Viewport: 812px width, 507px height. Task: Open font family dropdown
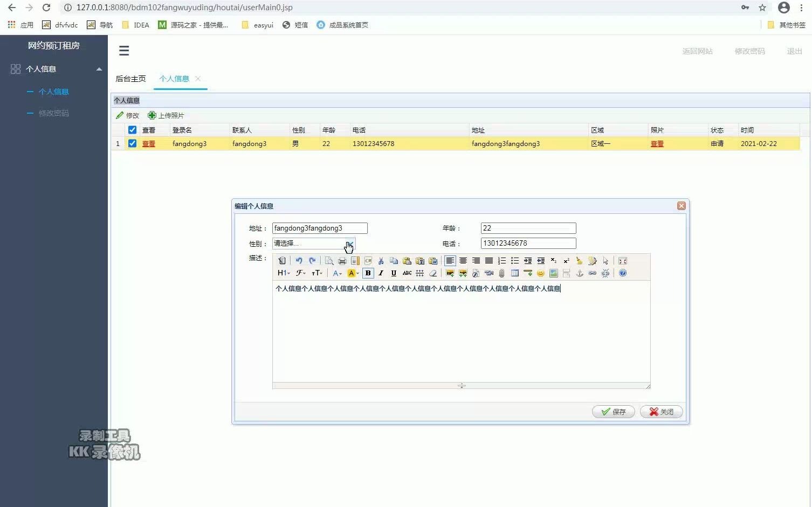(300, 273)
